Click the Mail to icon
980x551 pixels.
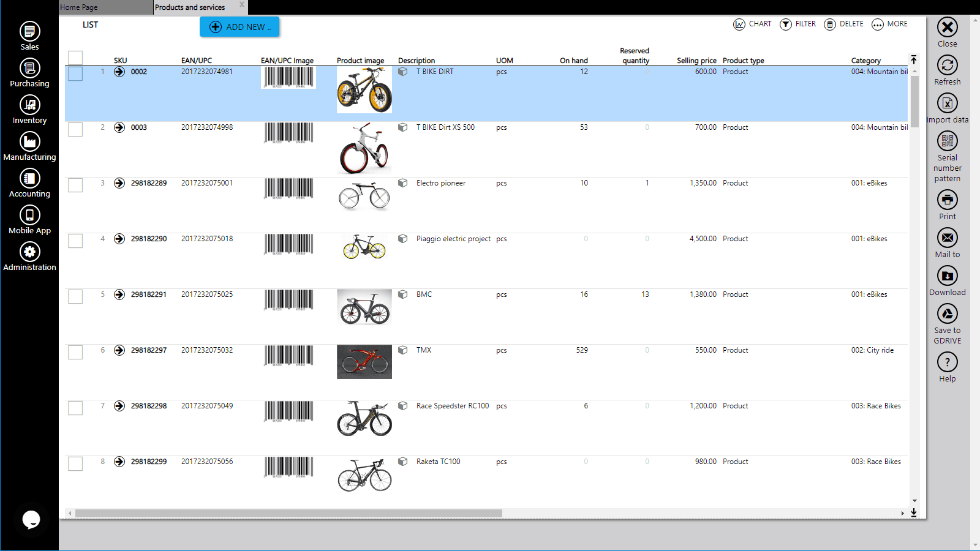click(947, 238)
